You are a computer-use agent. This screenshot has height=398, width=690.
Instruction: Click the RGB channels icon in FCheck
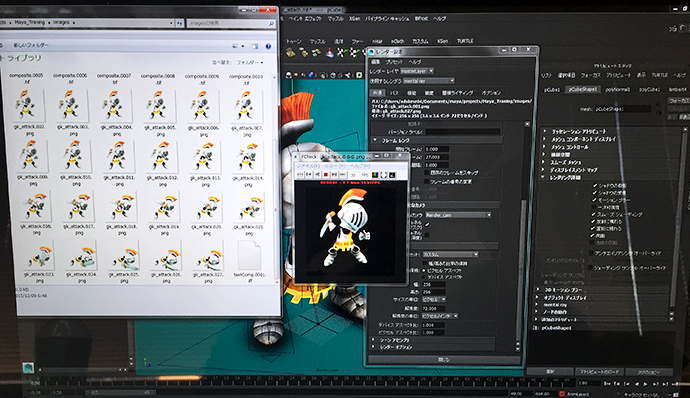point(375,175)
